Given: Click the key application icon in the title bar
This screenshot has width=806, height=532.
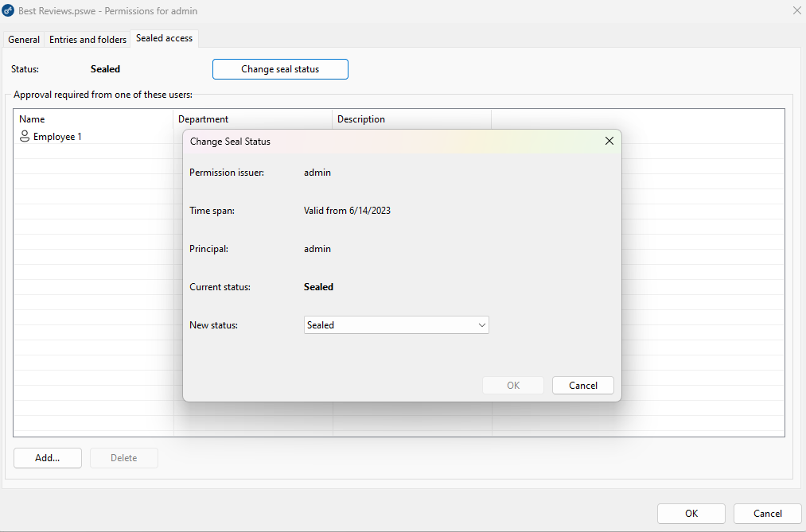Looking at the screenshot, I should pyautogui.click(x=10, y=10).
